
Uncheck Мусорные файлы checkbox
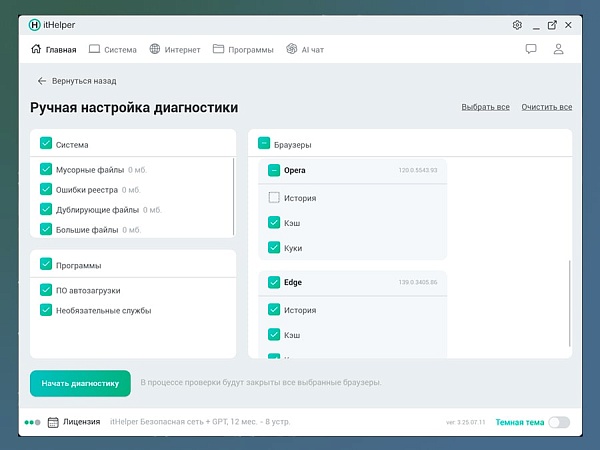click(x=46, y=170)
